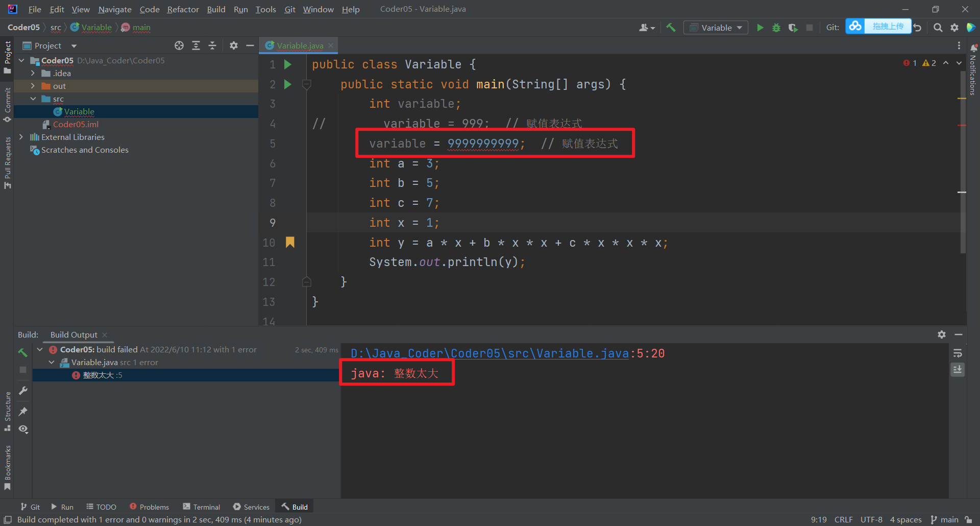Click the stop execution button
Screen dimensions: 980x526
click(810, 28)
